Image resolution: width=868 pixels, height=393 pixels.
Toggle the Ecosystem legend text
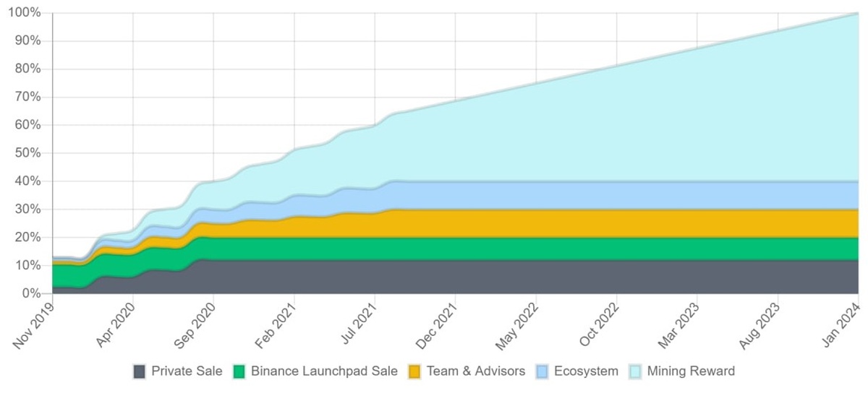[587, 371]
